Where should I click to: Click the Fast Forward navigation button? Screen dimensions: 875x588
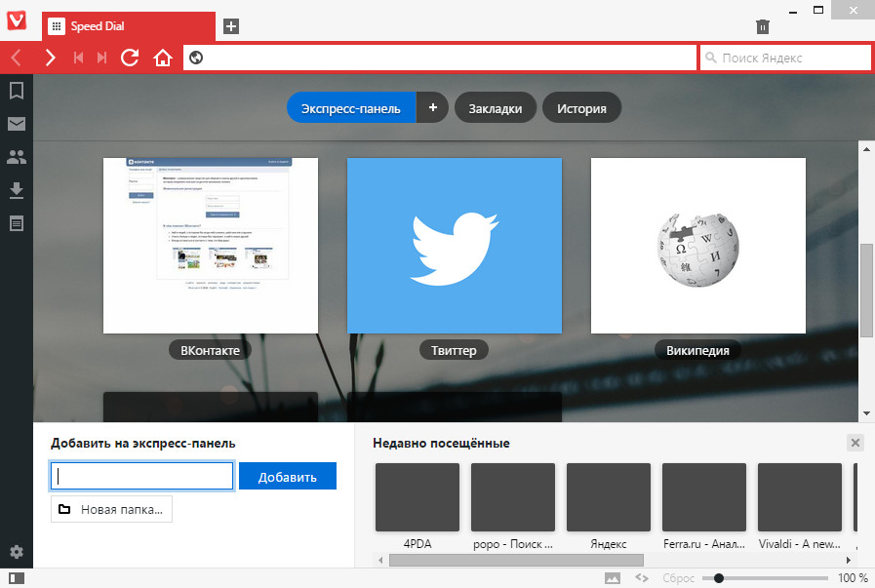pyautogui.click(x=101, y=58)
